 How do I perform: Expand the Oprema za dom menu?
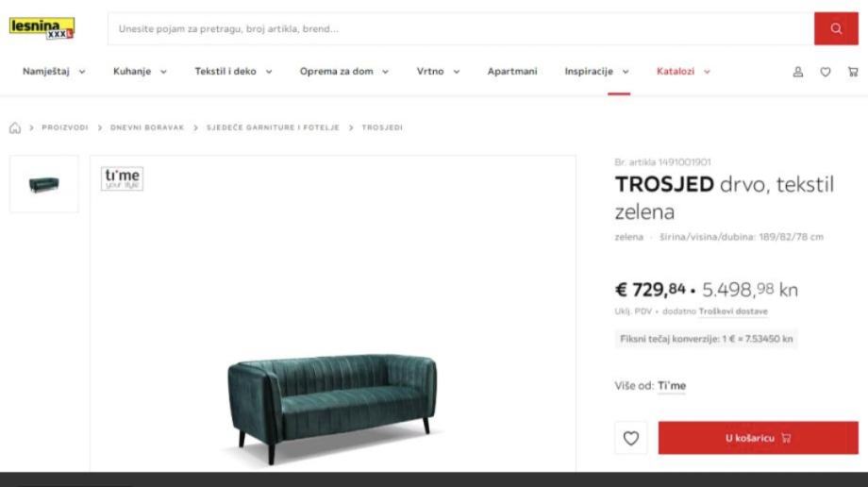[343, 72]
